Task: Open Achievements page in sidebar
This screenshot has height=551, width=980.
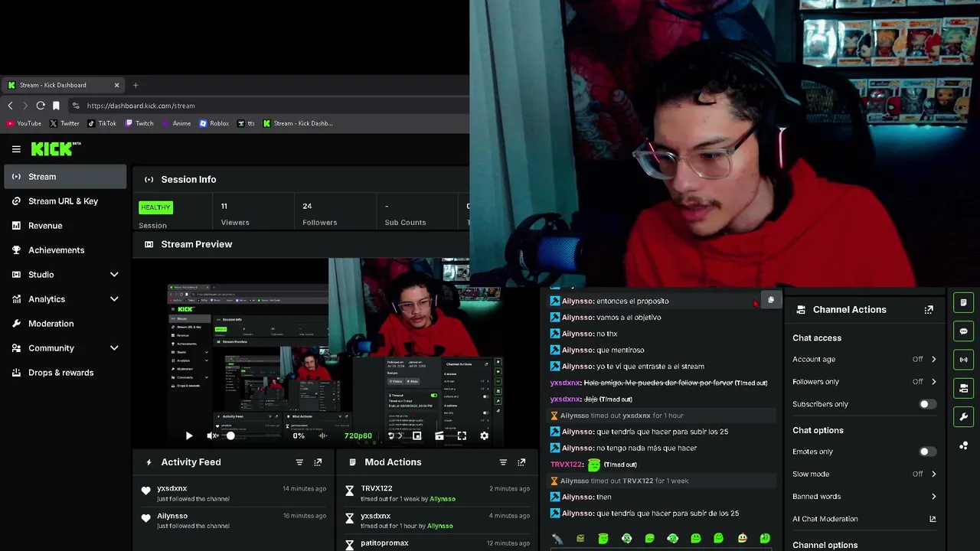Action: (65, 250)
